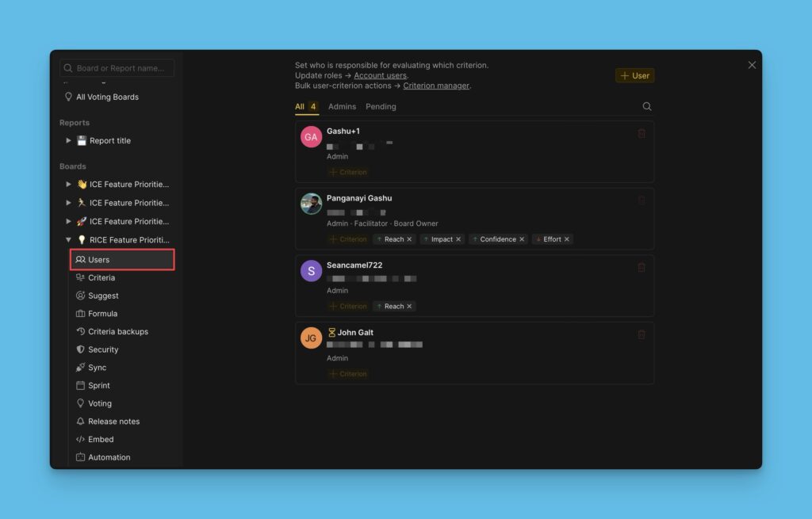Remove John Galt using trash icon

click(x=642, y=335)
